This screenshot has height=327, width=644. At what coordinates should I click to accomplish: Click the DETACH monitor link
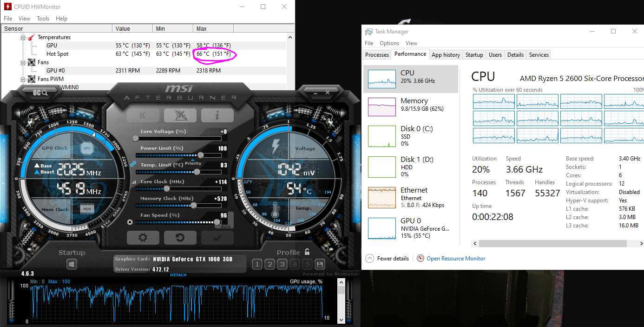tap(178, 275)
